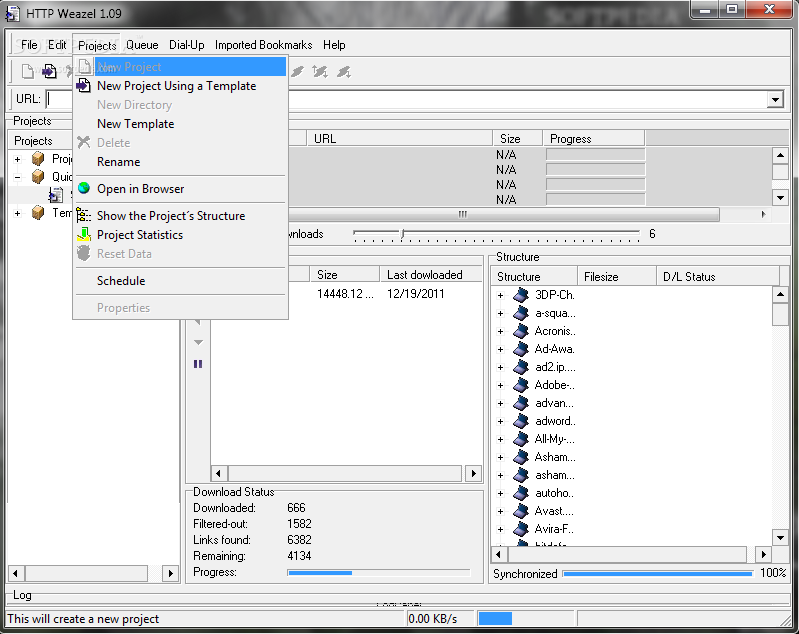Open the Edit menu

[x=57, y=45]
